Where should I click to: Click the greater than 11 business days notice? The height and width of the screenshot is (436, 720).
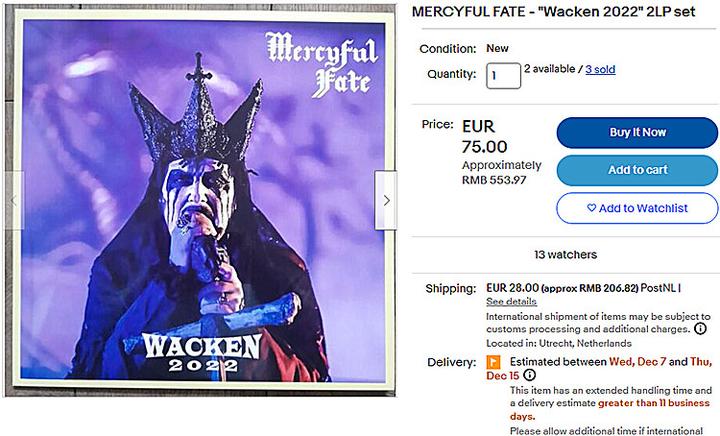(610, 409)
